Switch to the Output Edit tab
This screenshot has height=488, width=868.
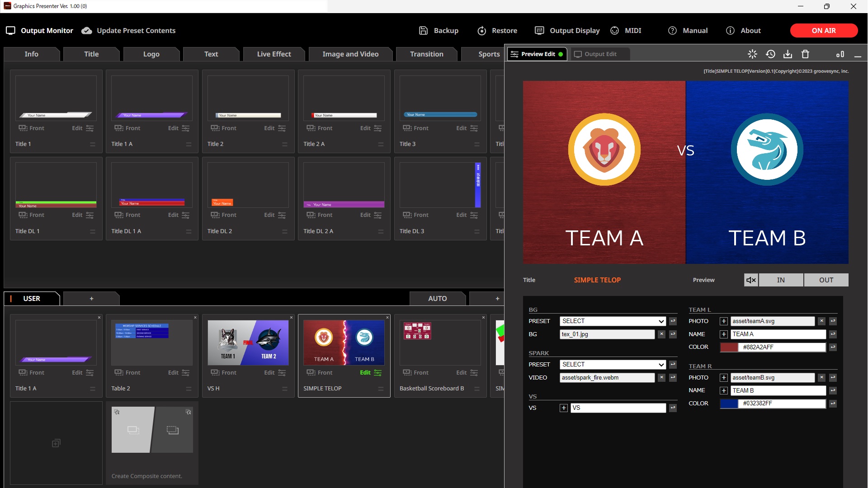pyautogui.click(x=599, y=54)
